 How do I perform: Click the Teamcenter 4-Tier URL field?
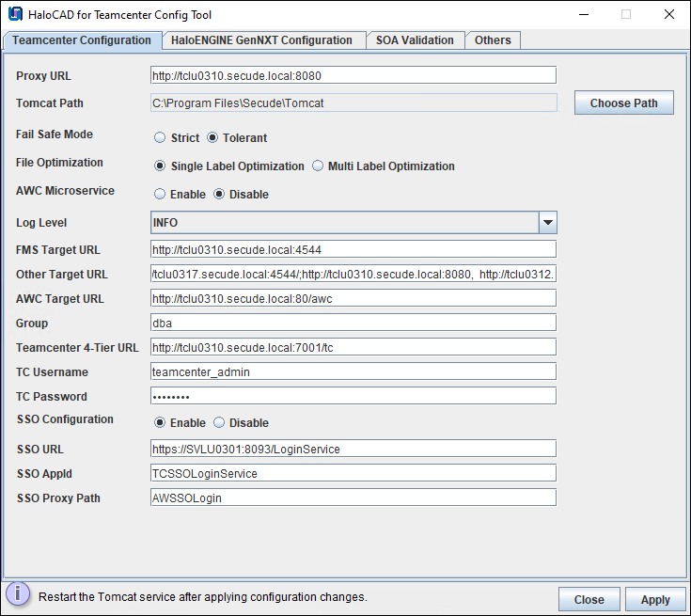353,347
